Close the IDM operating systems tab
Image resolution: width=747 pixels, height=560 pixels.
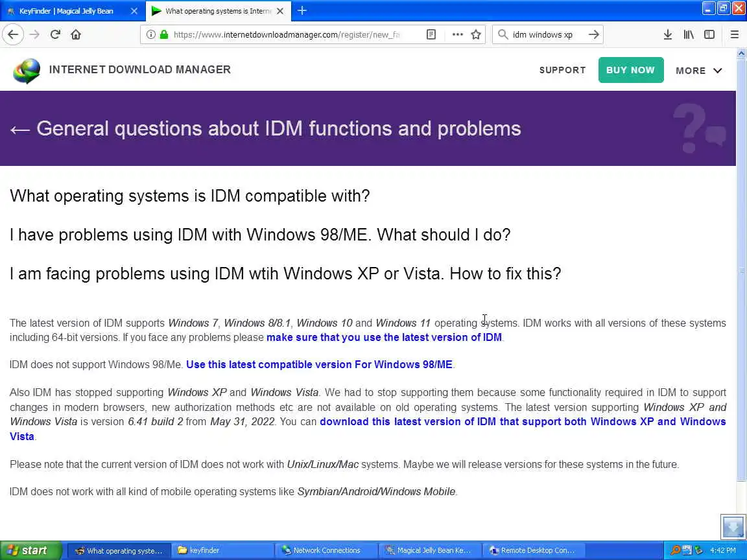point(280,10)
